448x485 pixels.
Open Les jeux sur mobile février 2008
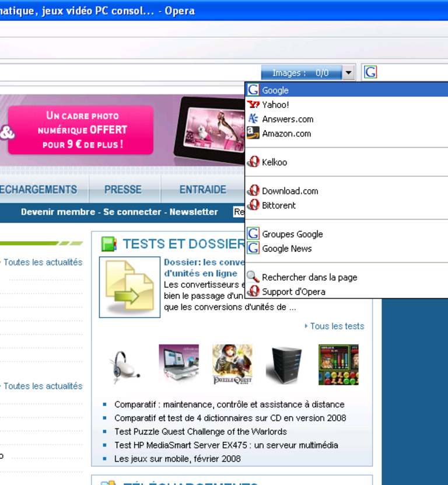177,459
